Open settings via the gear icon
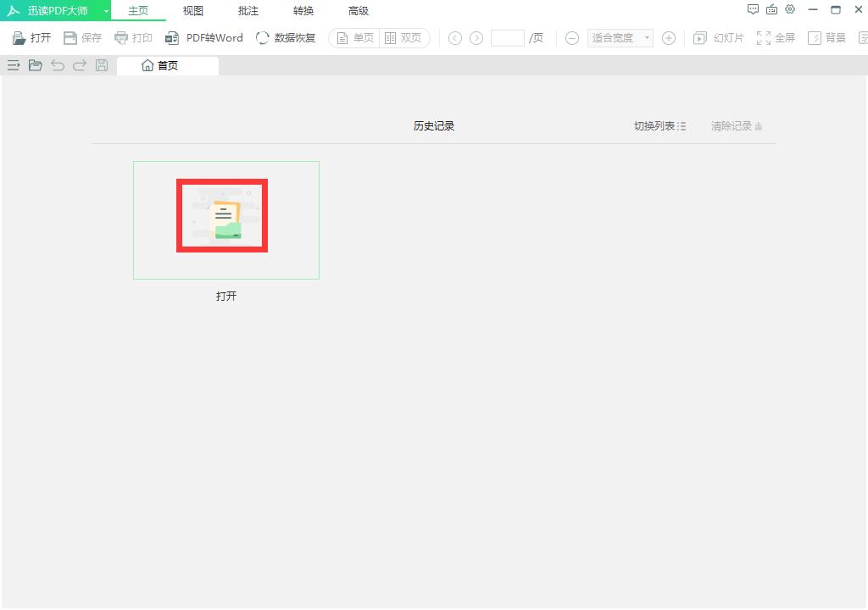Image resolution: width=868 pixels, height=610 pixels. [x=790, y=10]
